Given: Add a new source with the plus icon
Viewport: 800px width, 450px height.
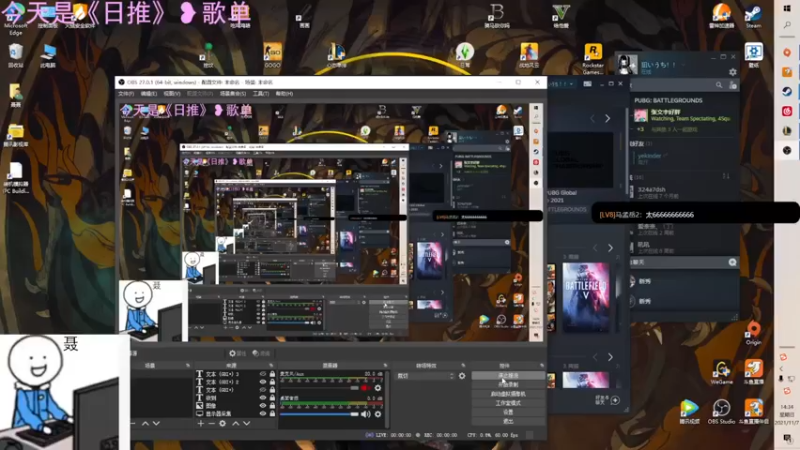Looking at the screenshot, I should pyautogui.click(x=200, y=423).
